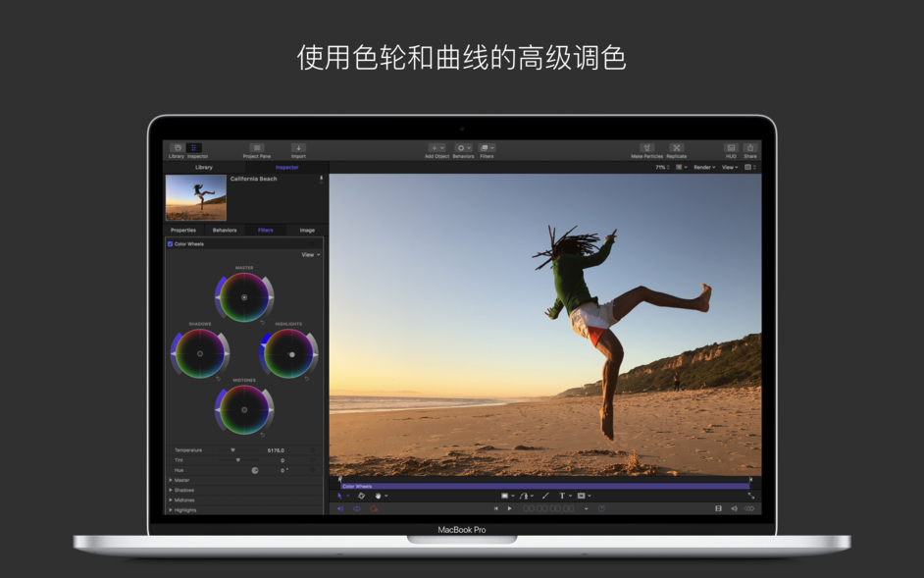Select the Replicate tool icon
Screen dimensions: 924x578
click(x=677, y=147)
